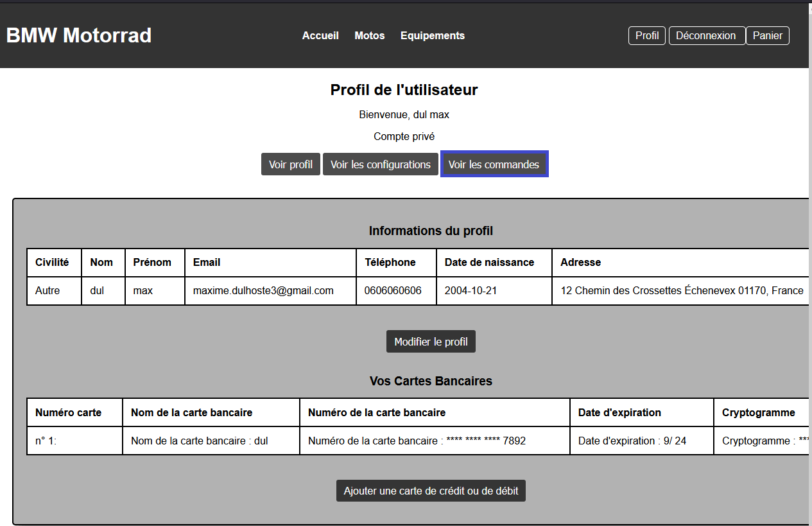Click Ajouter une carte de crédit ou de débit
The width and height of the screenshot is (812, 526).
(431, 491)
